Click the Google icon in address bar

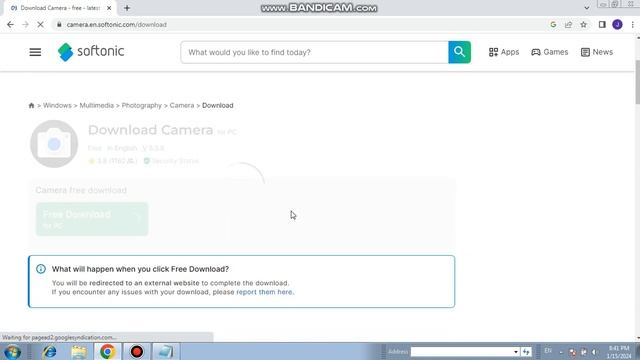[x=553, y=24]
